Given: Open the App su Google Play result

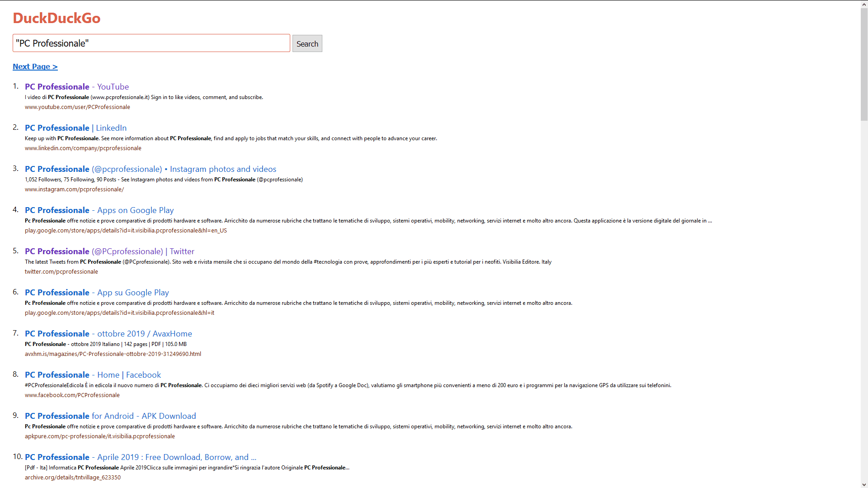Looking at the screenshot, I should (x=97, y=293).
